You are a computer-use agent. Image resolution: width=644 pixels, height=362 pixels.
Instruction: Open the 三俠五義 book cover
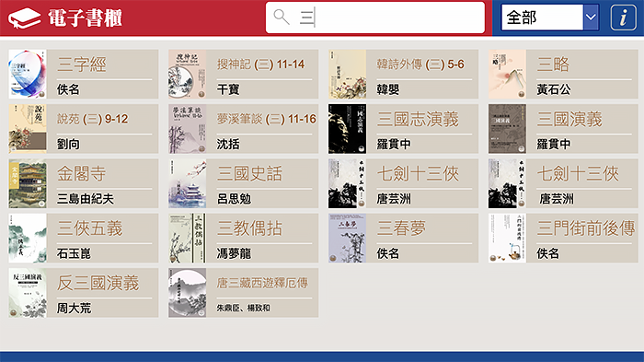pyautogui.click(x=28, y=239)
